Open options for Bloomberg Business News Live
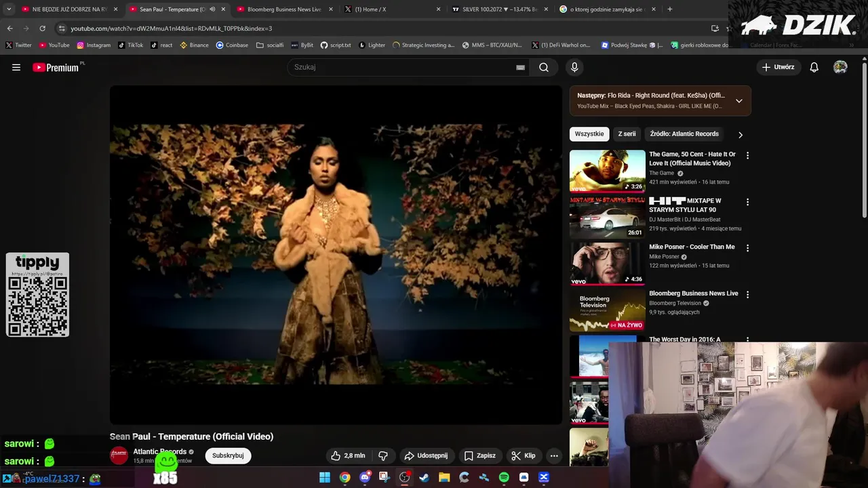 point(747,294)
